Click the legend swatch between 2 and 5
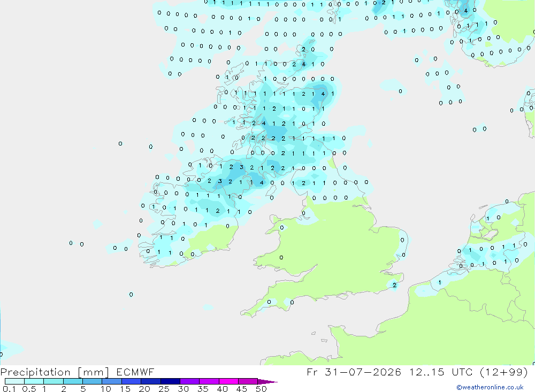This screenshot has width=535, height=392. [x=73, y=381]
